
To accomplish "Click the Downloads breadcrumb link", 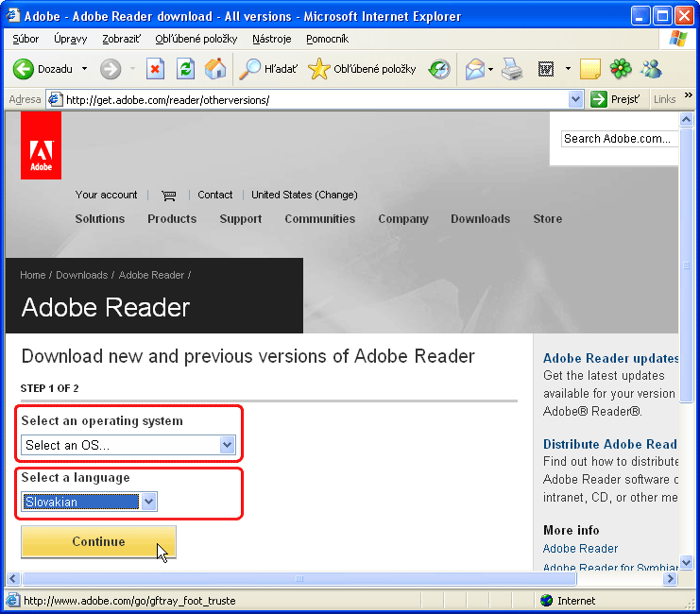I will [81, 275].
